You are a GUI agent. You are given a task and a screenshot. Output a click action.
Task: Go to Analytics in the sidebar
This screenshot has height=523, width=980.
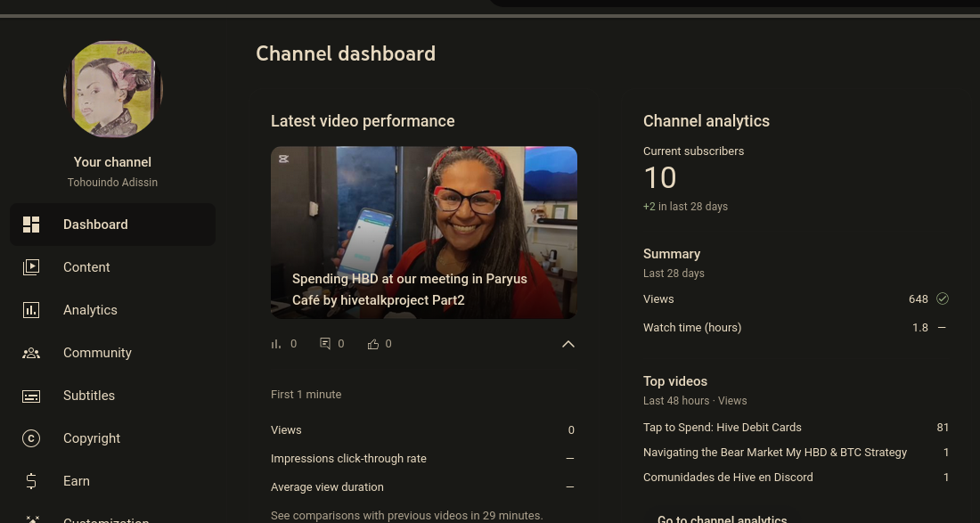112,310
